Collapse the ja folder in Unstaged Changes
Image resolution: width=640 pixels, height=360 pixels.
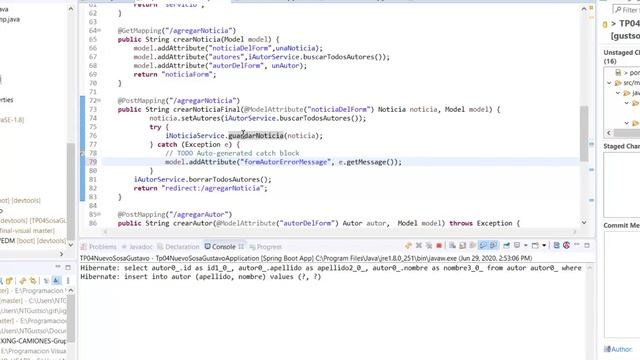(x=618, y=93)
